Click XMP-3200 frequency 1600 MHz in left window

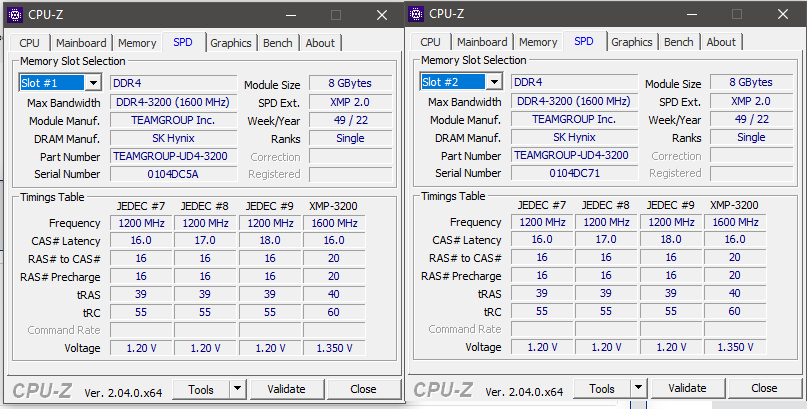(334, 223)
